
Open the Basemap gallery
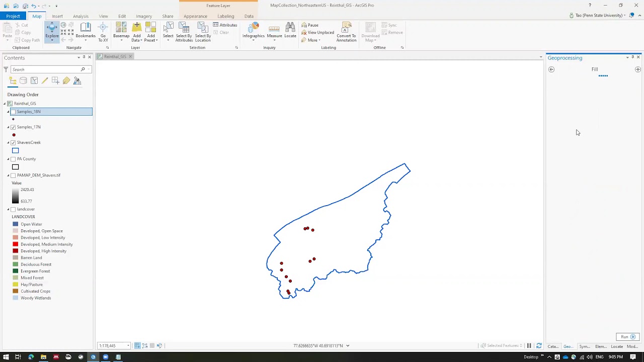121,32
